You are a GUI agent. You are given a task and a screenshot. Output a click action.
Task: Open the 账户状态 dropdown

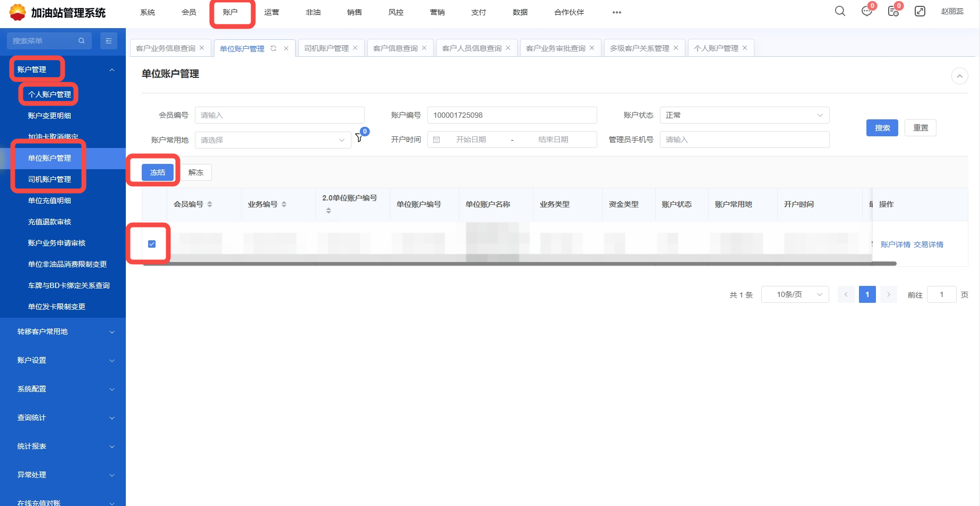pos(744,115)
